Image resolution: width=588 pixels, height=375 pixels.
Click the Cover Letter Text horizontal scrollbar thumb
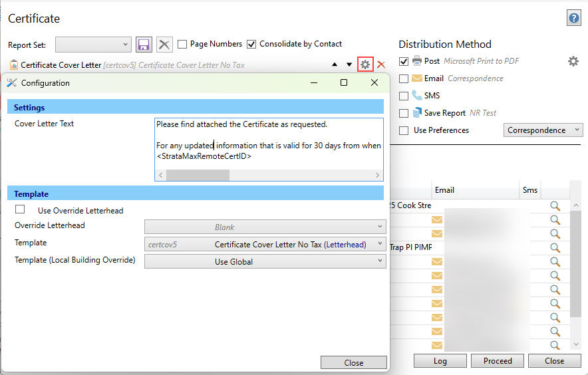pos(198,175)
